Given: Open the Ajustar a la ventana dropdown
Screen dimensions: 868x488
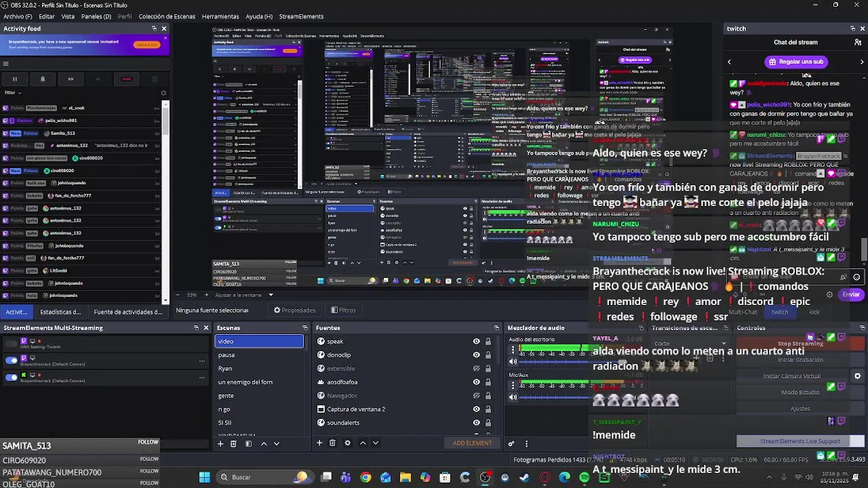Looking at the screenshot, I should pos(244,295).
